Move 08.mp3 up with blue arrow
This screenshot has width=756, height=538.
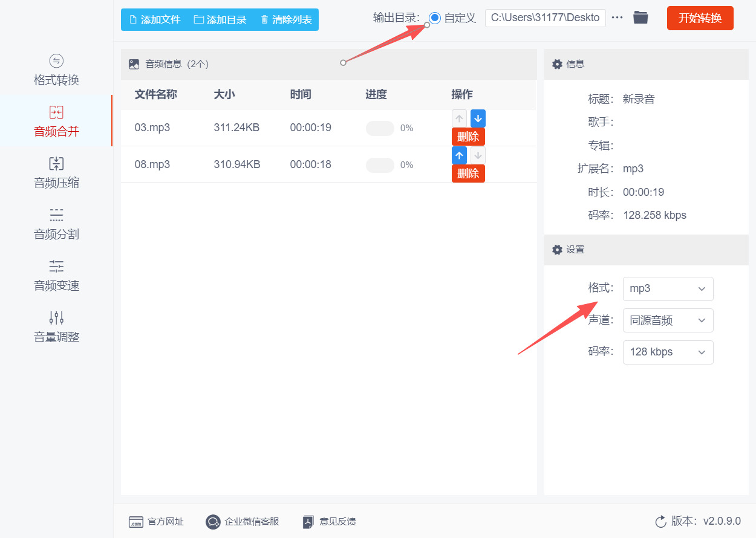(459, 155)
